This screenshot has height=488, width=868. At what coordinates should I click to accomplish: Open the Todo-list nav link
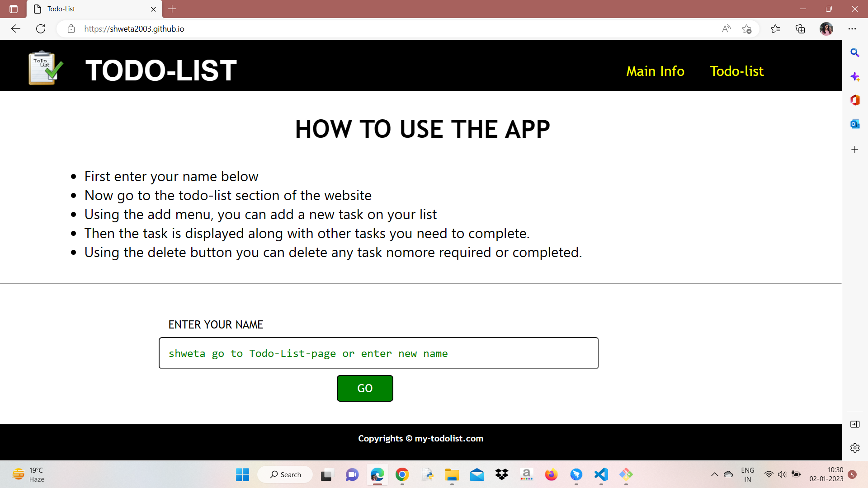tap(736, 71)
